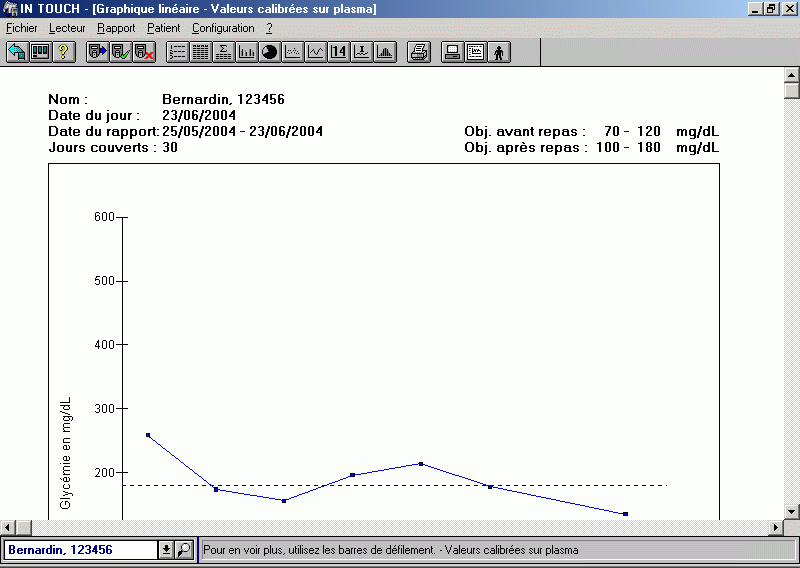
Task: Click meter icon with red X
Action: point(144,52)
